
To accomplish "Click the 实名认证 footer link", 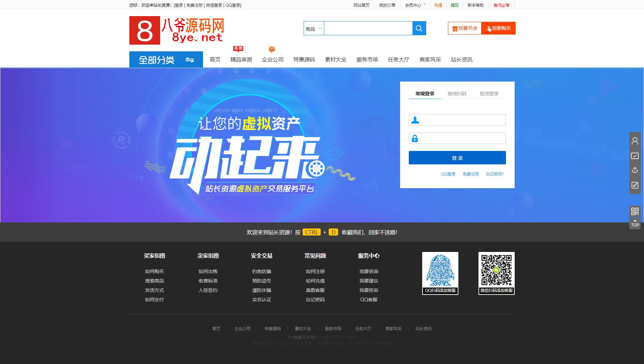I will coord(262,300).
